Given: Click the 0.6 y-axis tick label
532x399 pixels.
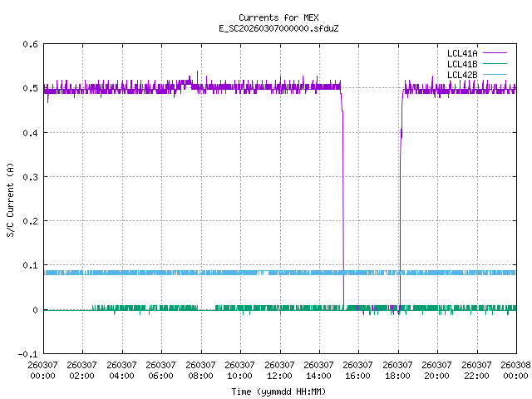Looking at the screenshot, I should point(29,44).
